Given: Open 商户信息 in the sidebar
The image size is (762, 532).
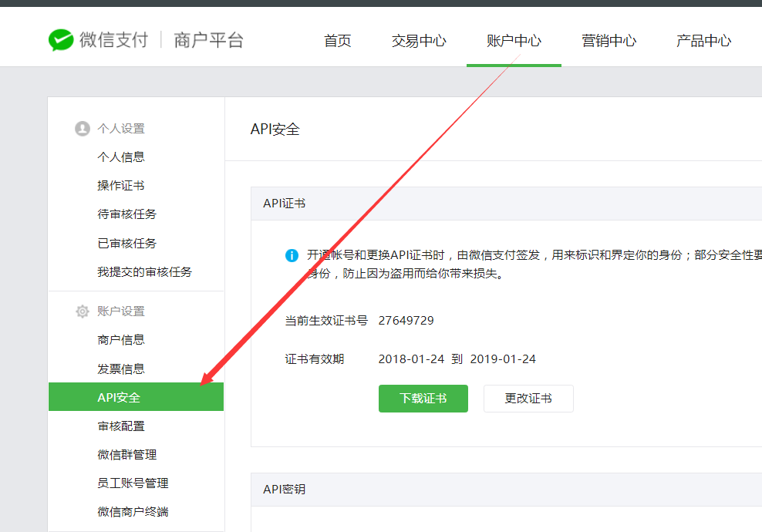Looking at the screenshot, I should pyautogui.click(x=121, y=340).
